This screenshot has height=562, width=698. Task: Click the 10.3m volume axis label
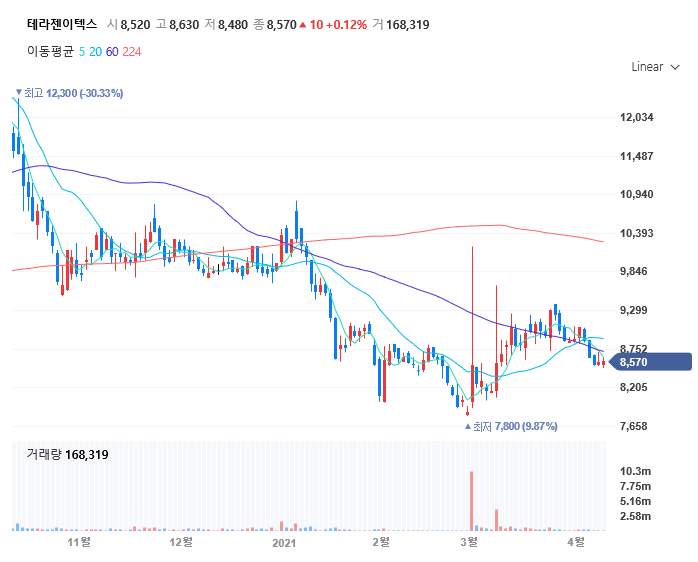click(x=636, y=470)
